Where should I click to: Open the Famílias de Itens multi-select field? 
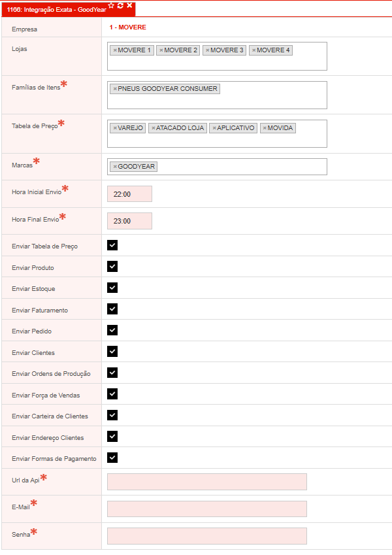click(217, 95)
